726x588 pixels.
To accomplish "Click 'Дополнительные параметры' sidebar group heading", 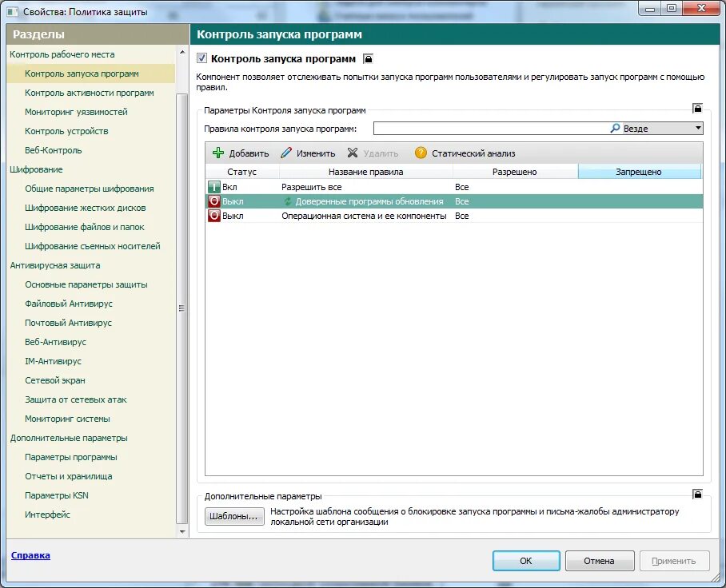I will 69,438.
